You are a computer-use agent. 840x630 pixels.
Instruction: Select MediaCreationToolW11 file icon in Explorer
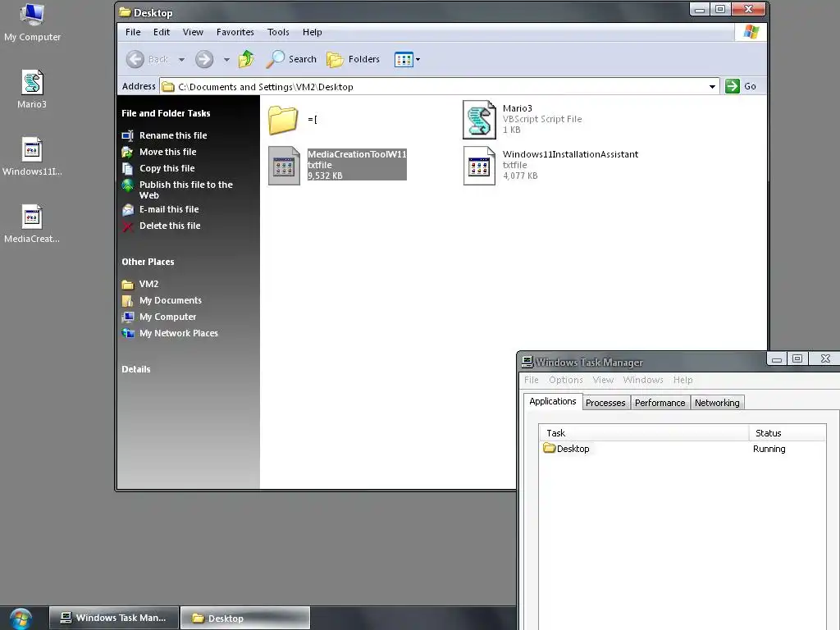pos(284,166)
